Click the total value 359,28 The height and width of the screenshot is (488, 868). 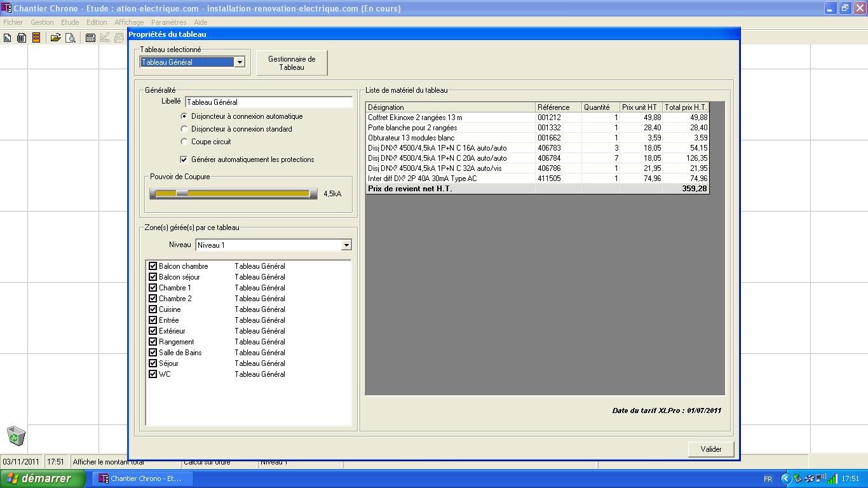[x=695, y=189]
